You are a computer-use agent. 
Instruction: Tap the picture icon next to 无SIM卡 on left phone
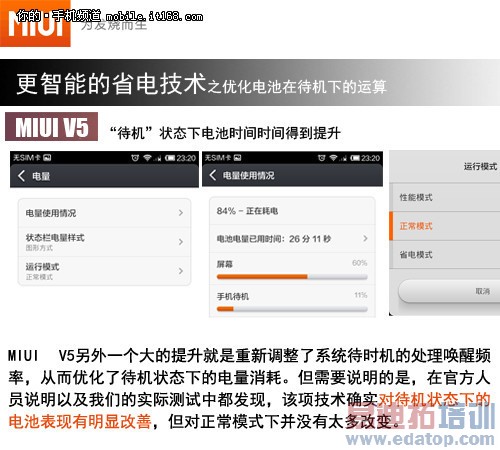(x=47, y=158)
